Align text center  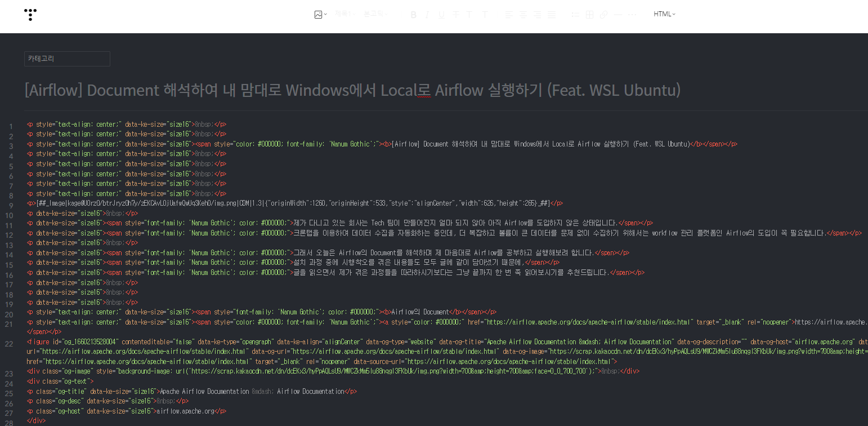[x=524, y=15]
